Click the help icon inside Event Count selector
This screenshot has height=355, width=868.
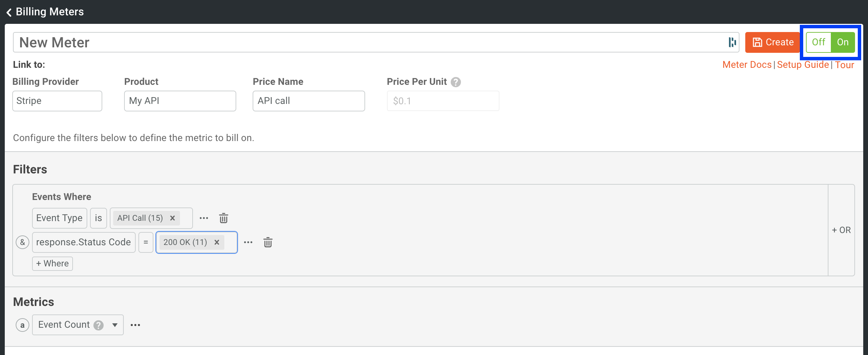point(98,325)
